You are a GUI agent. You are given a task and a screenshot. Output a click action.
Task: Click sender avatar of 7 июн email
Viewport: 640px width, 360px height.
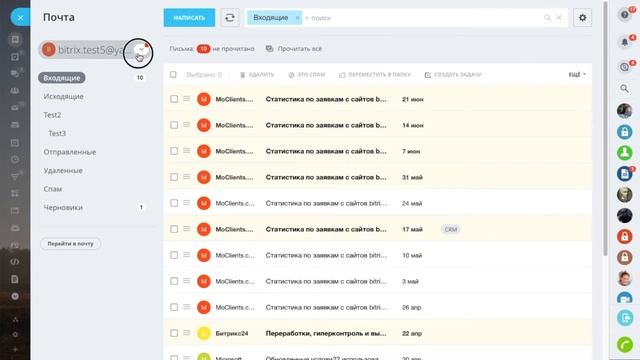tap(204, 151)
